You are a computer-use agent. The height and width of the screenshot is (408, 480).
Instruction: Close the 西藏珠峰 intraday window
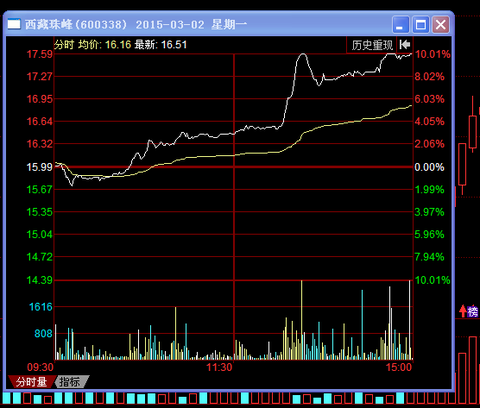(x=440, y=25)
